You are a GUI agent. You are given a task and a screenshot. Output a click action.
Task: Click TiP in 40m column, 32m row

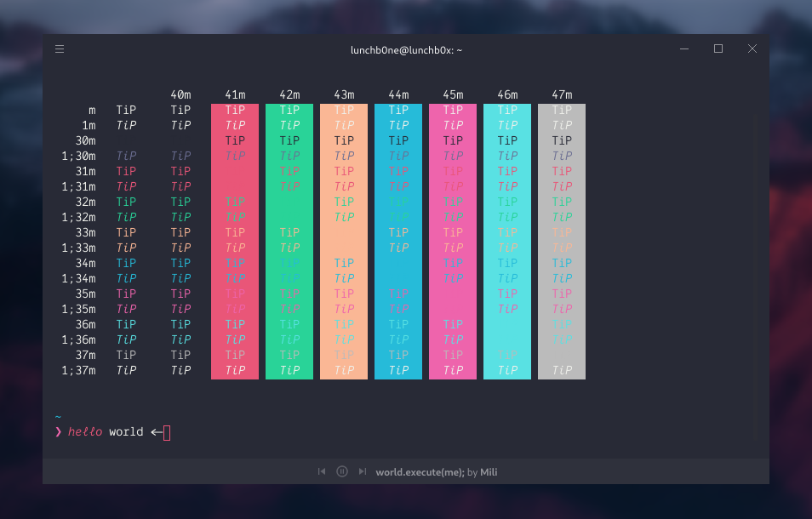pos(180,202)
